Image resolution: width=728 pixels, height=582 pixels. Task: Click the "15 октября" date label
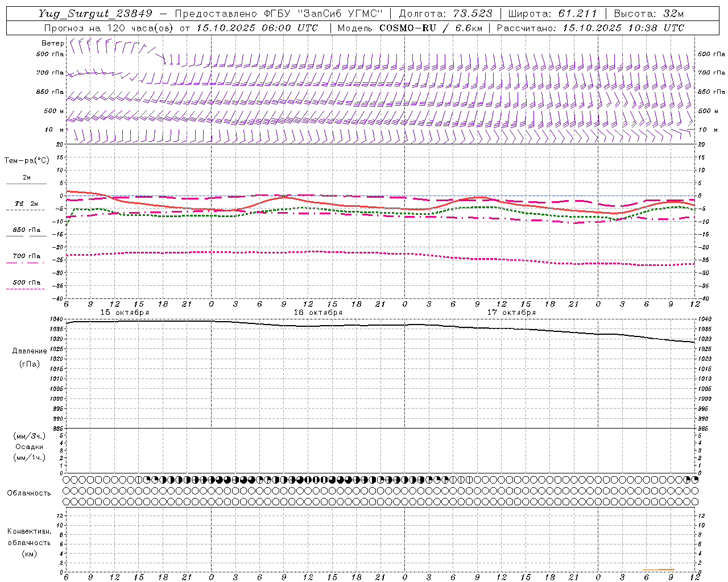click(x=125, y=313)
